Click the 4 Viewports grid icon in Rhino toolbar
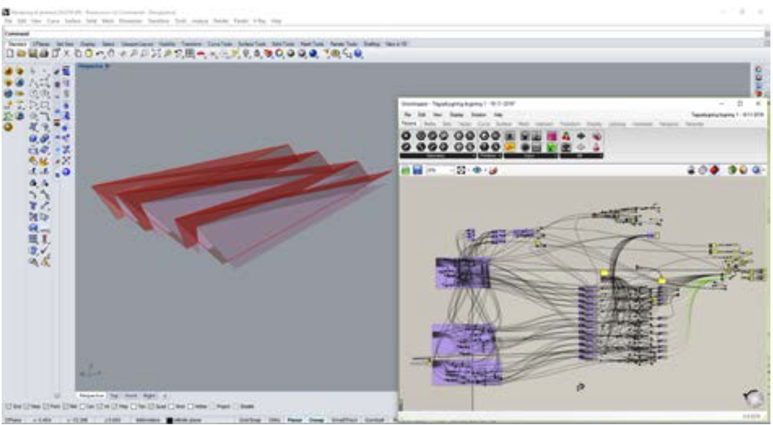The width and height of the screenshot is (773, 425). pyautogui.click(x=189, y=53)
